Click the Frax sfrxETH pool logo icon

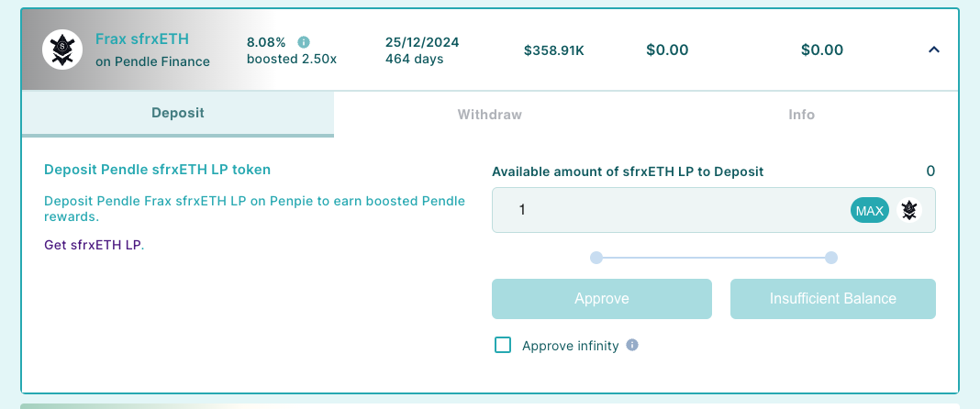(x=63, y=50)
